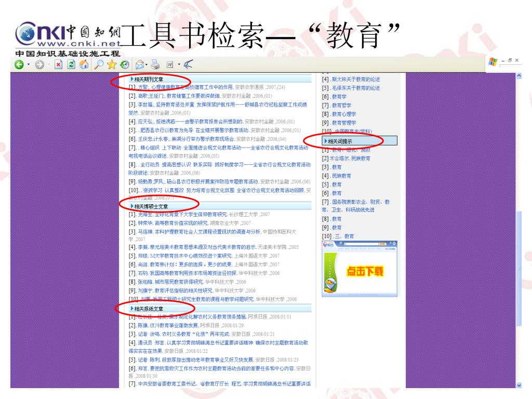Refresh the page with green arrows icon
Viewport: 532px width, 399px height.
coord(71,64)
